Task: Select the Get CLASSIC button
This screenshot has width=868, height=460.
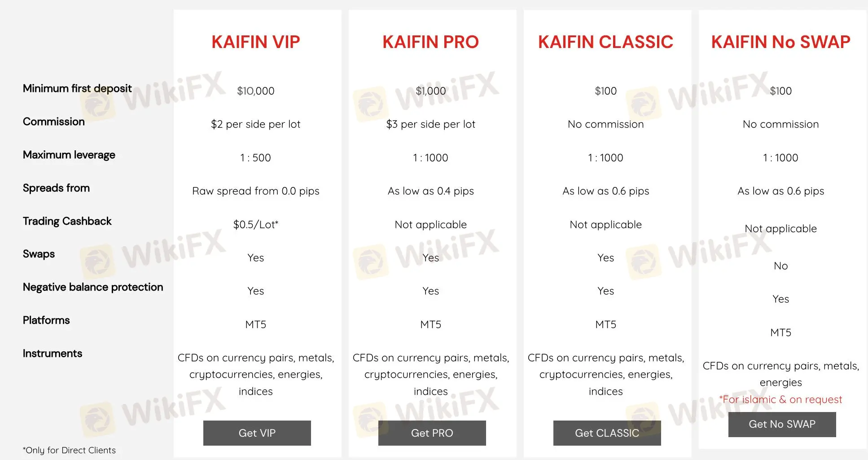Action: click(607, 433)
